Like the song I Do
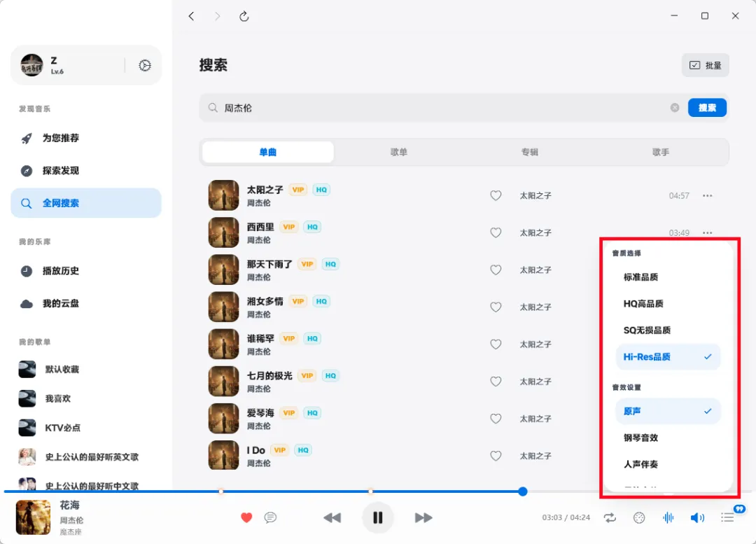 click(x=496, y=455)
